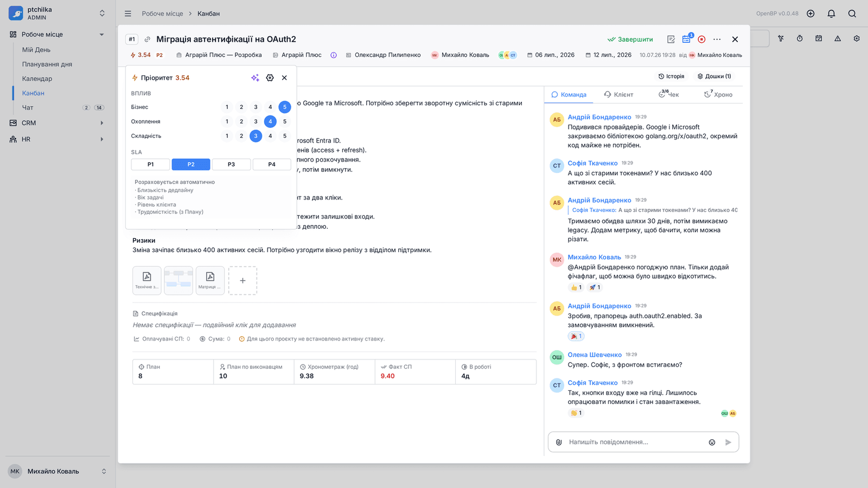This screenshot has width=868, height=488.
Task: Click the Завершити button
Action: pyautogui.click(x=630, y=39)
